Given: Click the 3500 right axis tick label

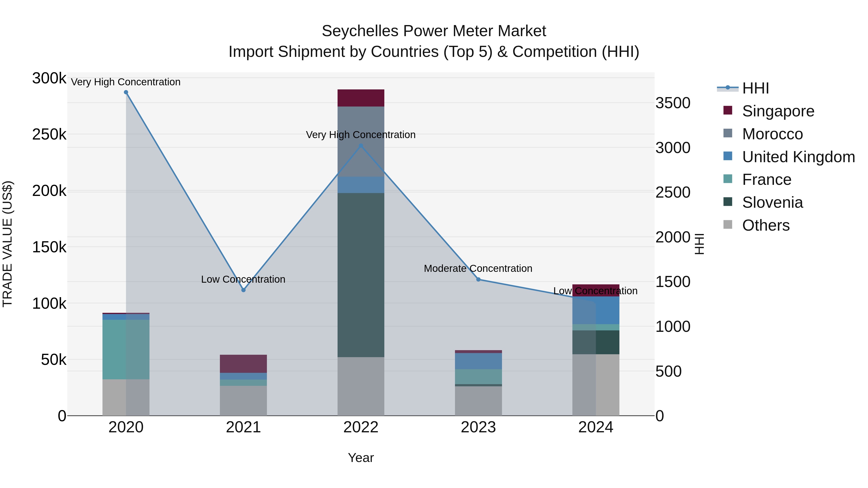Looking at the screenshot, I should (673, 103).
